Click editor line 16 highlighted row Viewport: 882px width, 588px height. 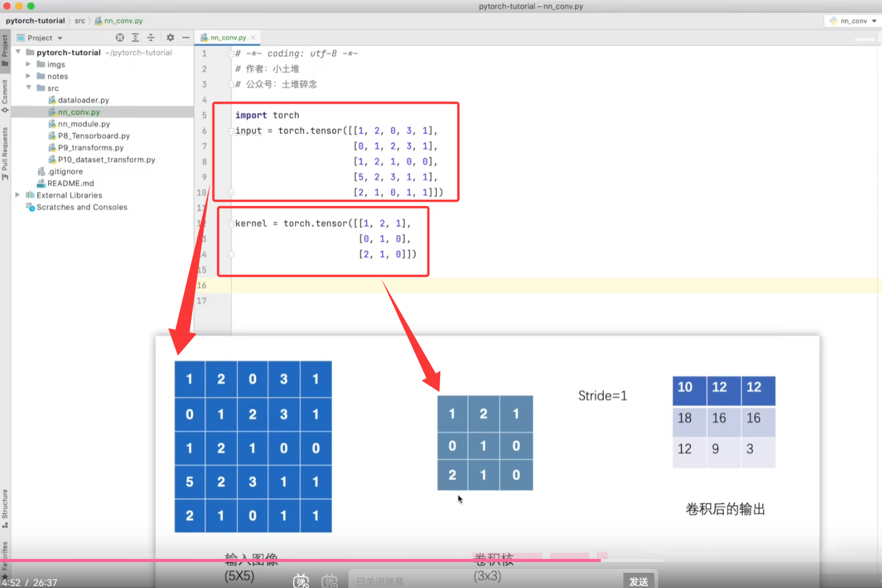[556, 285]
